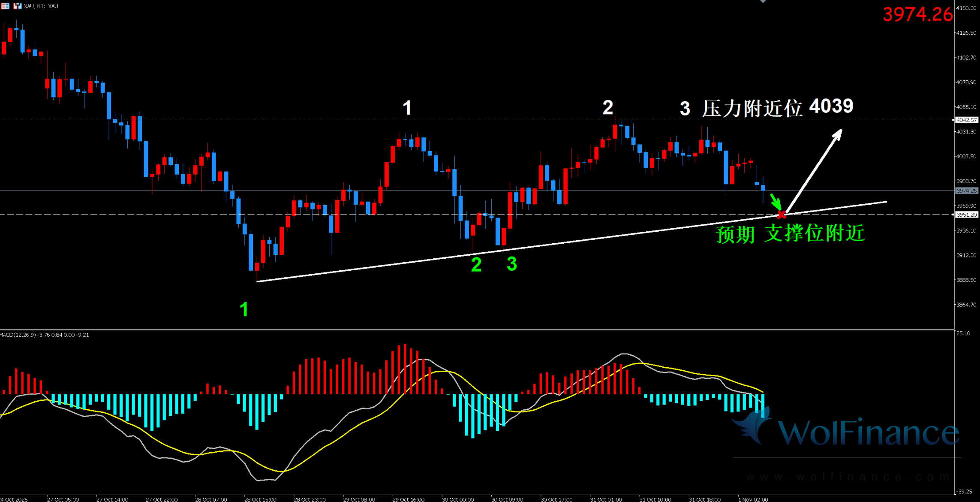
Task: Click the large red 3974.26 price label
Action: tap(917, 15)
